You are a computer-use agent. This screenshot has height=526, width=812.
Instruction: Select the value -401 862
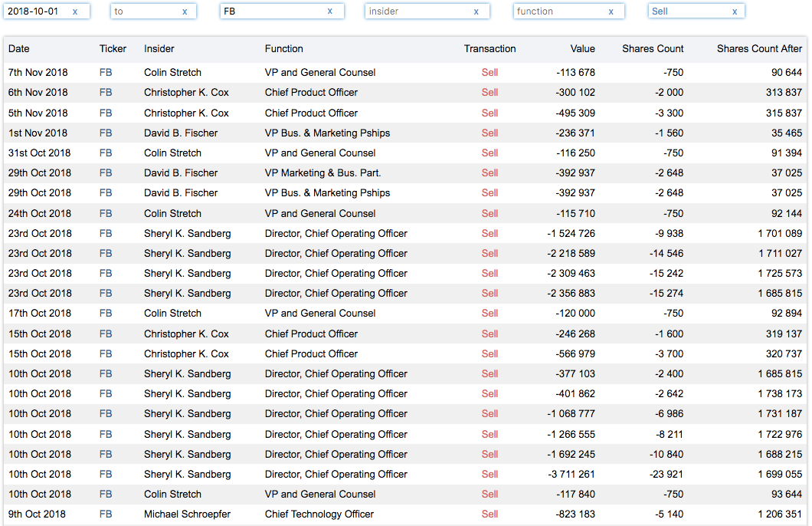(x=575, y=394)
